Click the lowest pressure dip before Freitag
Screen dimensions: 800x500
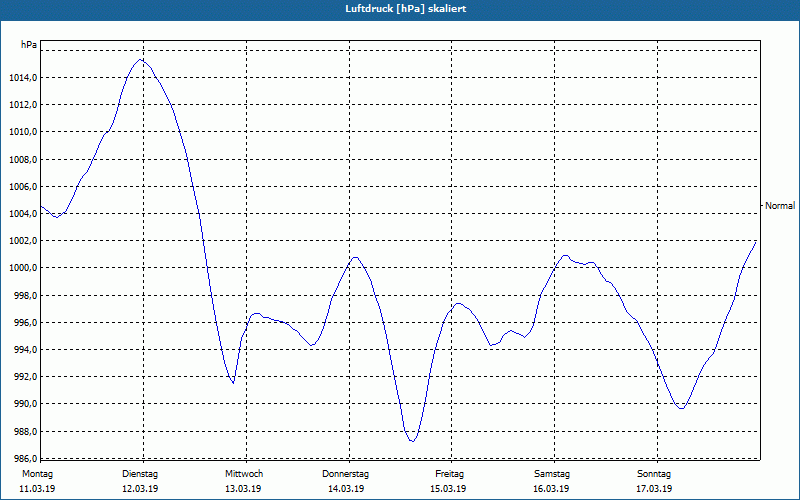coord(412,441)
